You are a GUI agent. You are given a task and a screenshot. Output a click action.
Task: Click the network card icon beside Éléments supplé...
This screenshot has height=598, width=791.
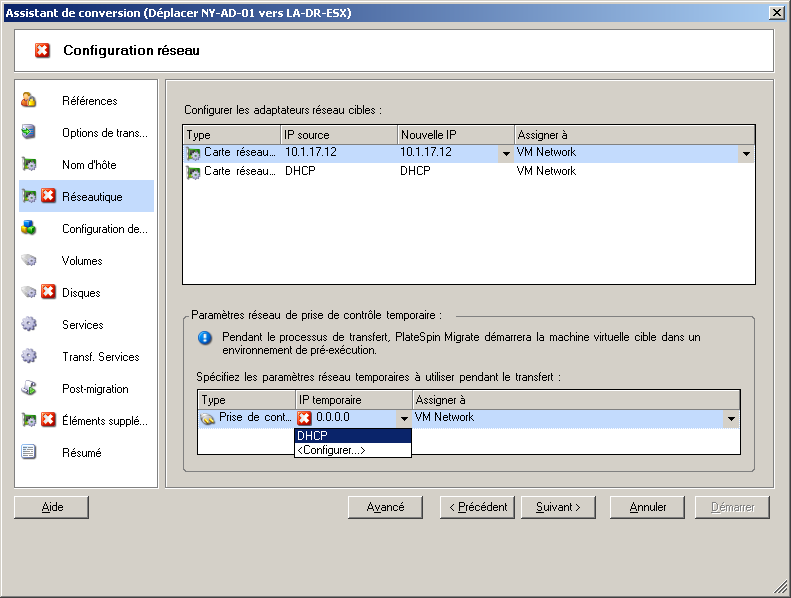29,420
